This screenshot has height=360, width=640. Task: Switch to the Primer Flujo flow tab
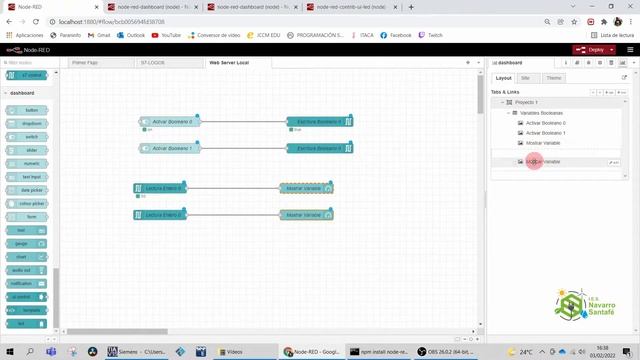point(101,63)
